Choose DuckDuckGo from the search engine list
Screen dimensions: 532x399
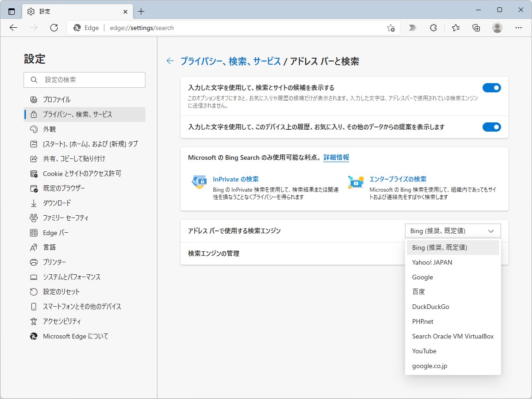click(430, 306)
